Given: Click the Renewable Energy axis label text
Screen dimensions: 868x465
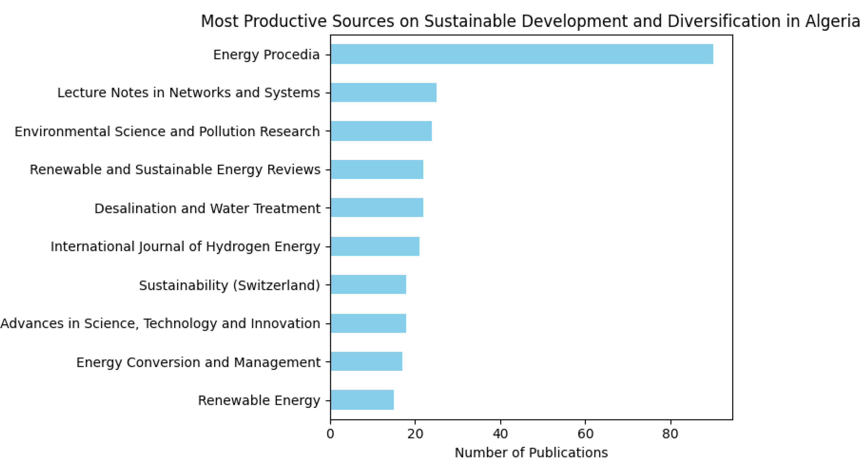Looking at the screenshot, I should 259,400.
